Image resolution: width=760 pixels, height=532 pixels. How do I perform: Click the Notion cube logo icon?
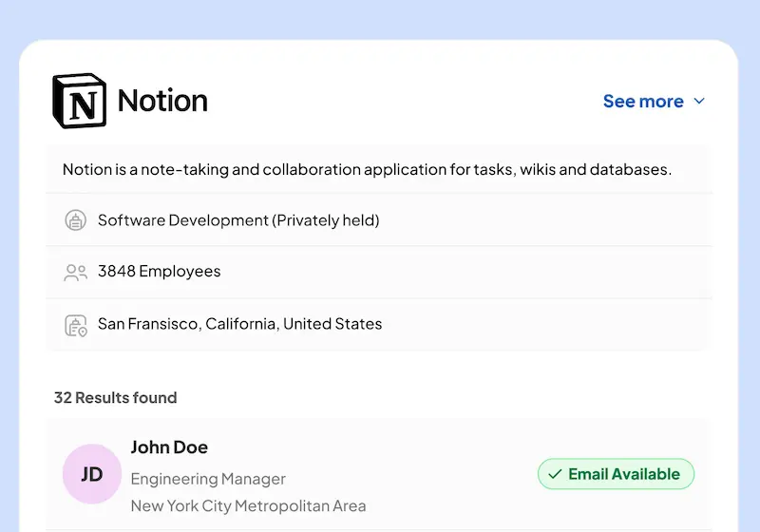80,101
